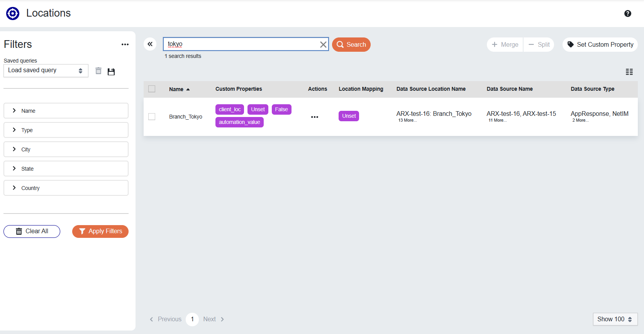This screenshot has height=334, width=644.
Task: Expand the Type filter section
Action: point(66,130)
